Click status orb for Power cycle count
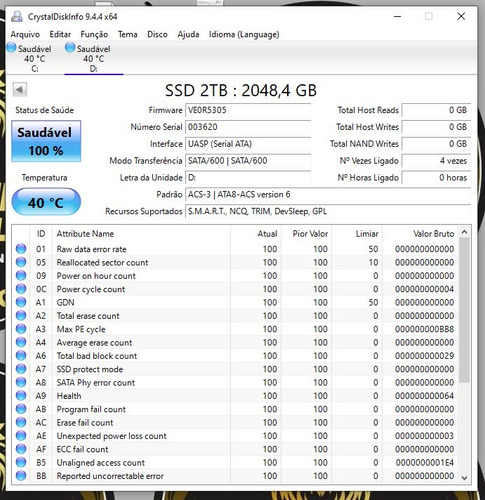 click(x=21, y=289)
